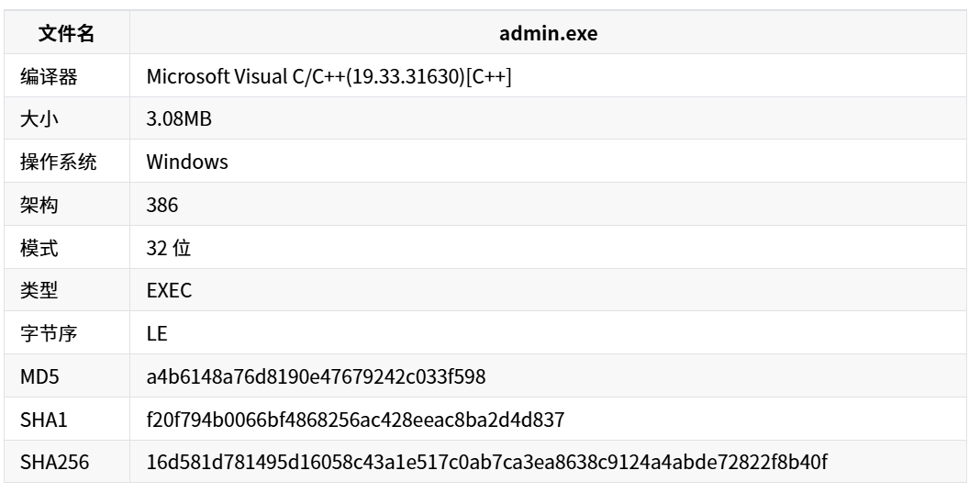Screen dimensions: 980x493
Task: Select the 字节序 row label
Action: (x=49, y=333)
